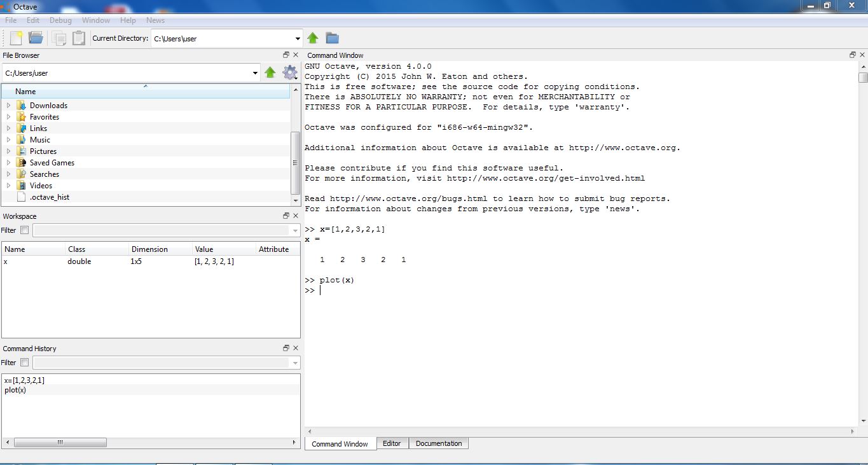Click File Browser green up arrow
The width and height of the screenshot is (868, 465).
coord(270,73)
